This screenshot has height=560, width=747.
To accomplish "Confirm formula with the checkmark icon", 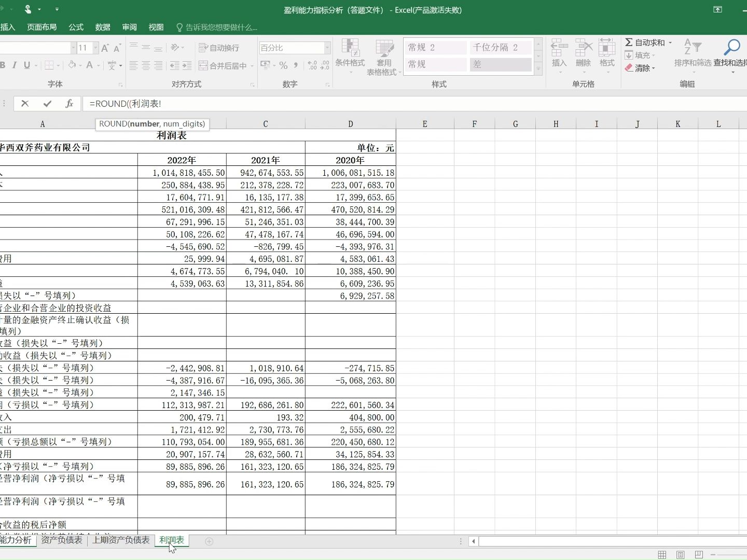I will (x=47, y=104).
